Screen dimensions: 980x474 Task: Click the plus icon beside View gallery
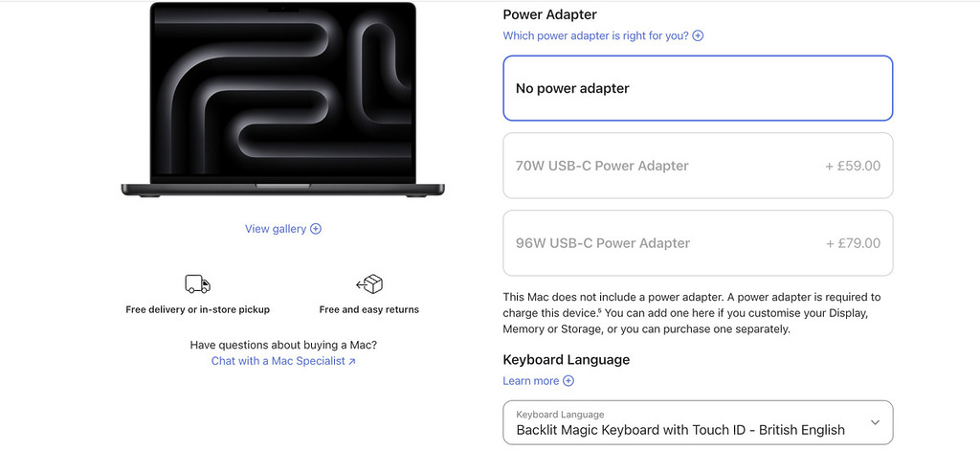coord(316,229)
